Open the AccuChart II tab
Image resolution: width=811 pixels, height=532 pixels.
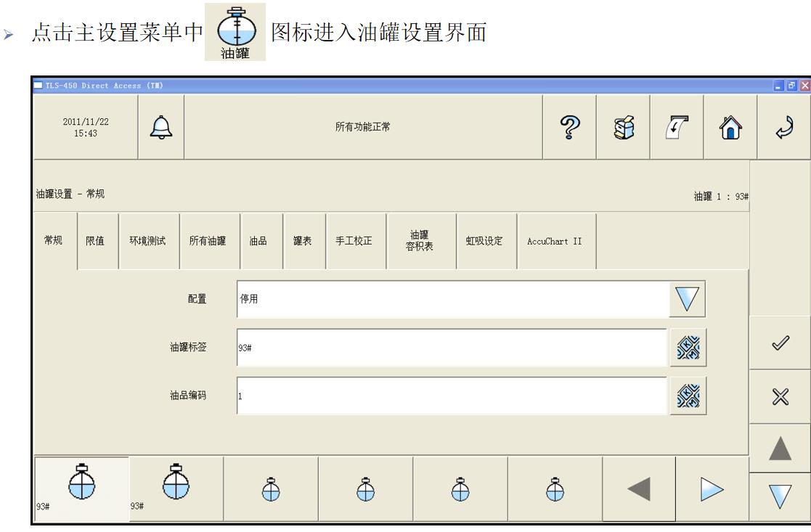click(556, 241)
